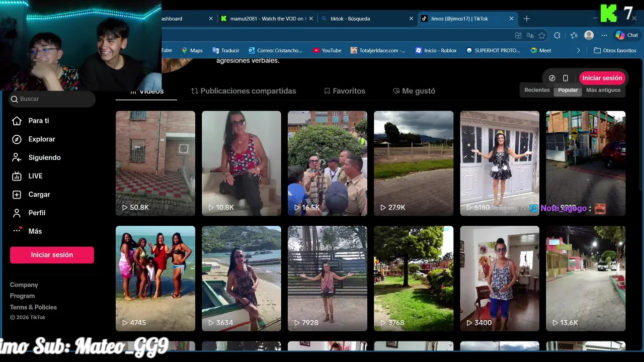
Task: Switch to the Videos tab
Action: [146, 92]
